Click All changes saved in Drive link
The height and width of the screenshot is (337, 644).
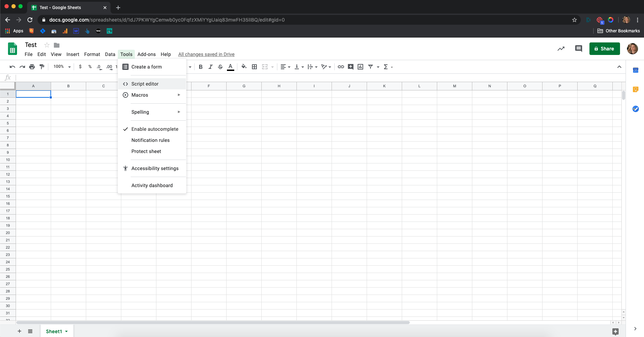(x=206, y=54)
